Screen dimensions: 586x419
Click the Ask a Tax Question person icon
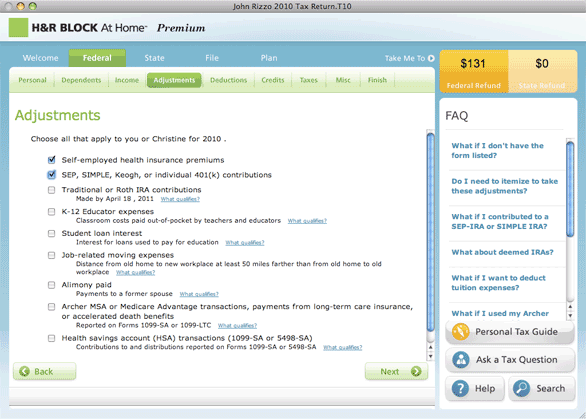click(461, 360)
